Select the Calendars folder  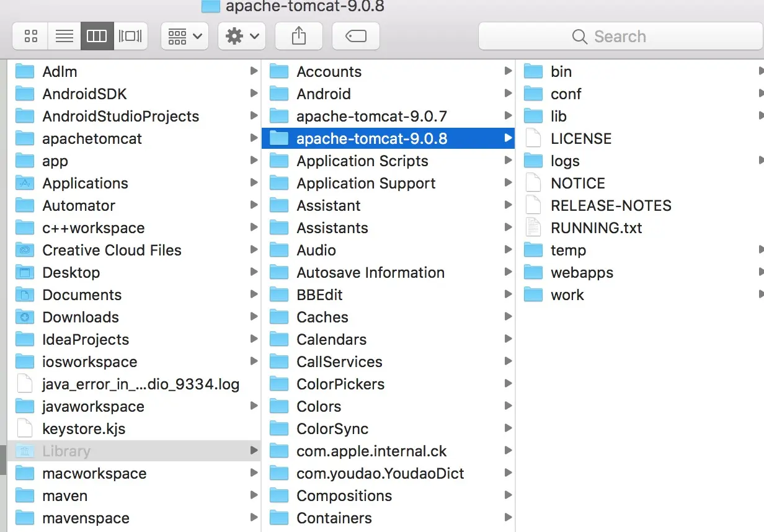(x=388, y=340)
